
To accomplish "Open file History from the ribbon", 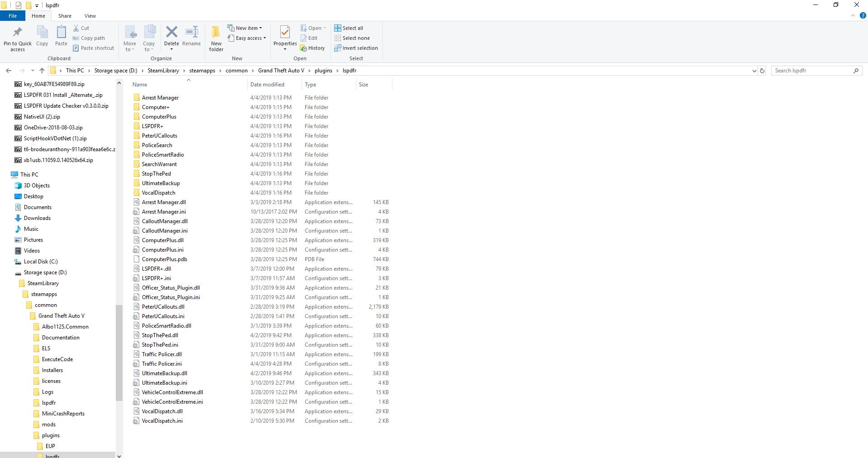I will point(312,48).
